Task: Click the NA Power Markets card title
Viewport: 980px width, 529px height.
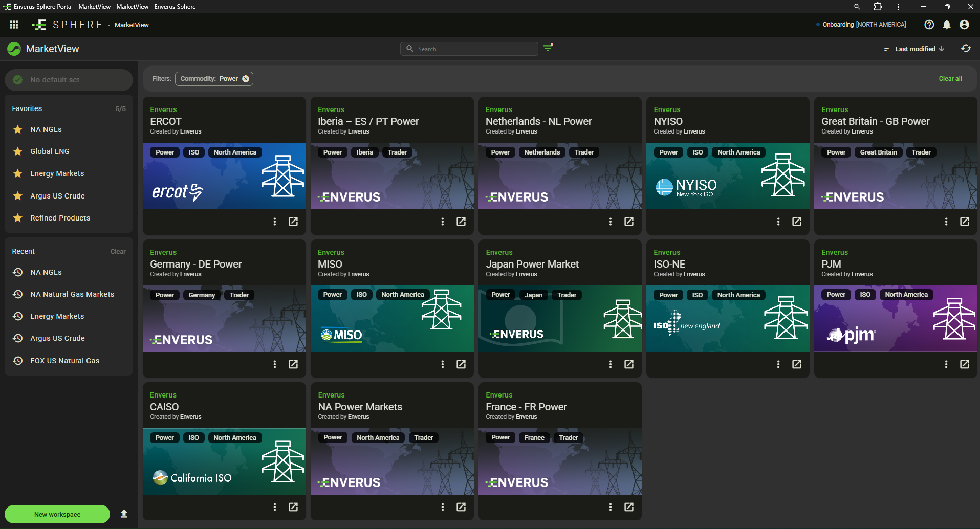Action: click(x=360, y=407)
